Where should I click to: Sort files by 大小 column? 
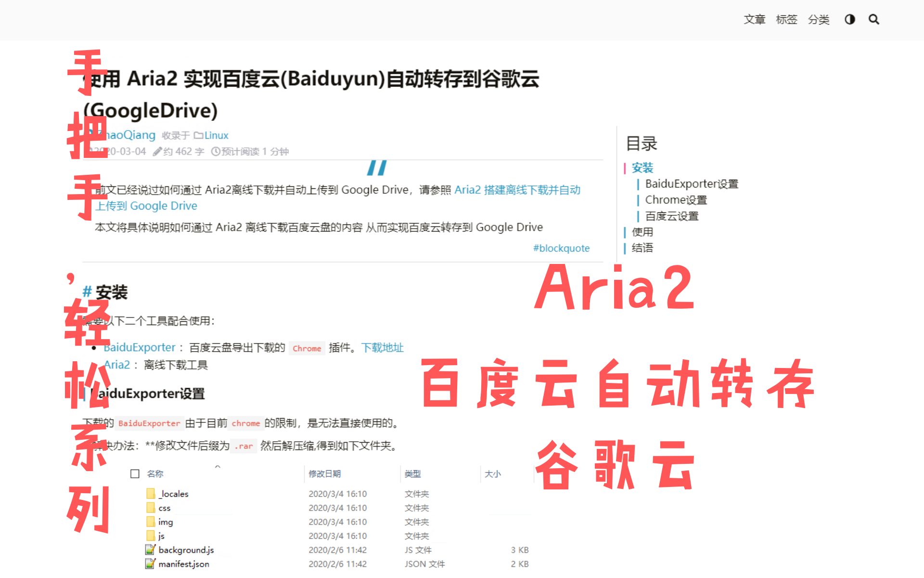pyautogui.click(x=493, y=473)
